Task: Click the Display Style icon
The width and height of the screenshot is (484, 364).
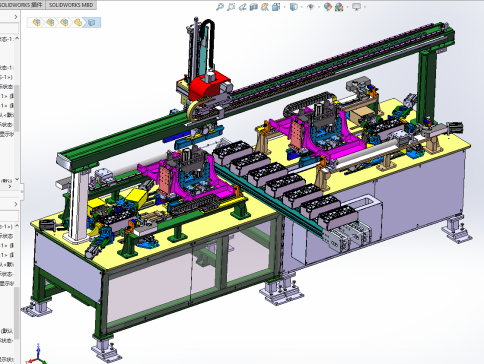Action: click(x=293, y=7)
